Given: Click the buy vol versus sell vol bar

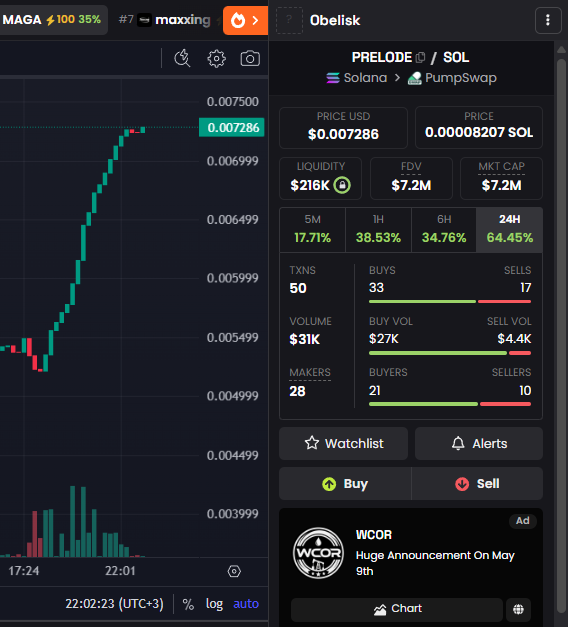Looking at the screenshot, I should [x=450, y=353].
